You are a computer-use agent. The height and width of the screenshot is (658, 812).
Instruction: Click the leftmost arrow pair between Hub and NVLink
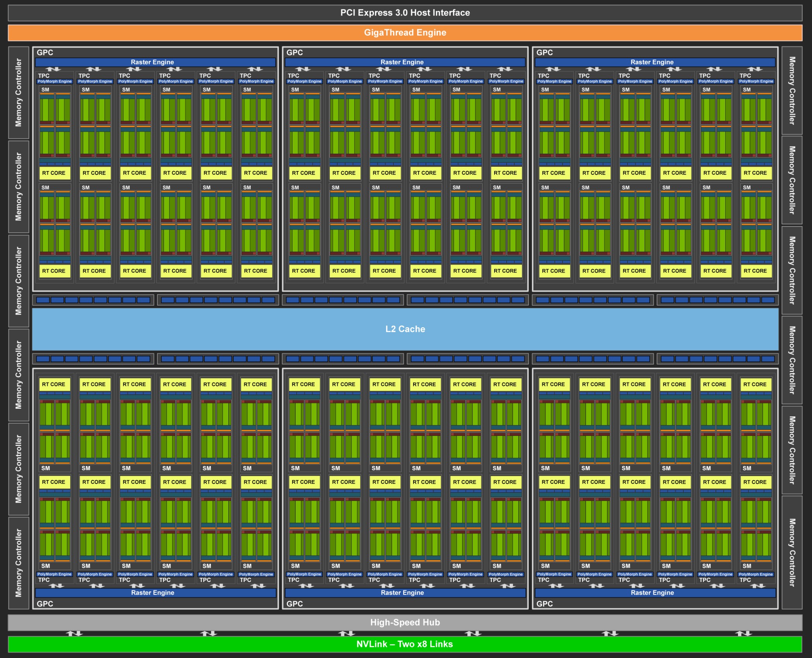pos(74,634)
